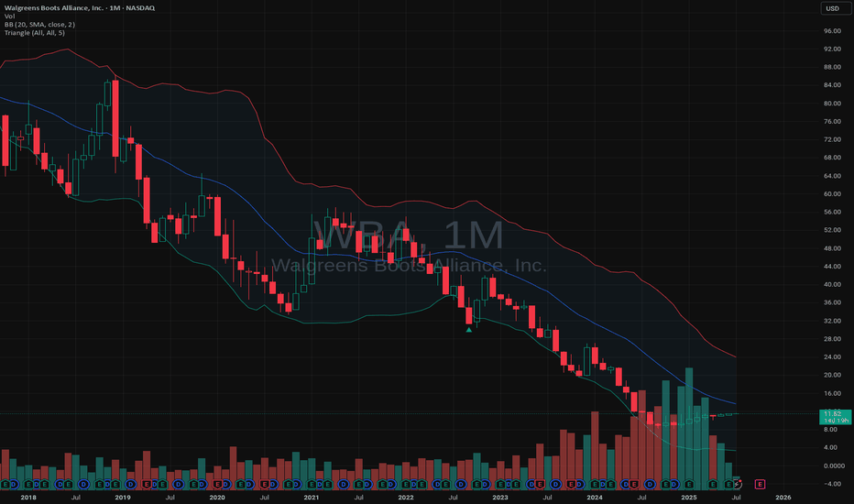
Task: Click the tall red candle at 2019 start
Action: coord(115,118)
